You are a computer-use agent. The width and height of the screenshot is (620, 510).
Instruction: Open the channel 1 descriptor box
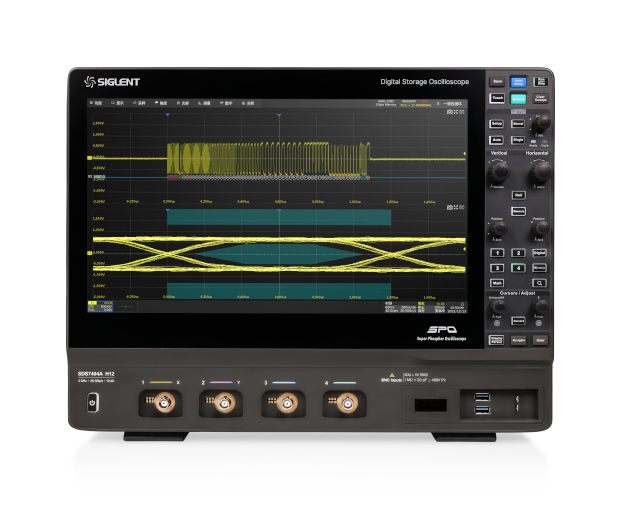click(100, 306)
